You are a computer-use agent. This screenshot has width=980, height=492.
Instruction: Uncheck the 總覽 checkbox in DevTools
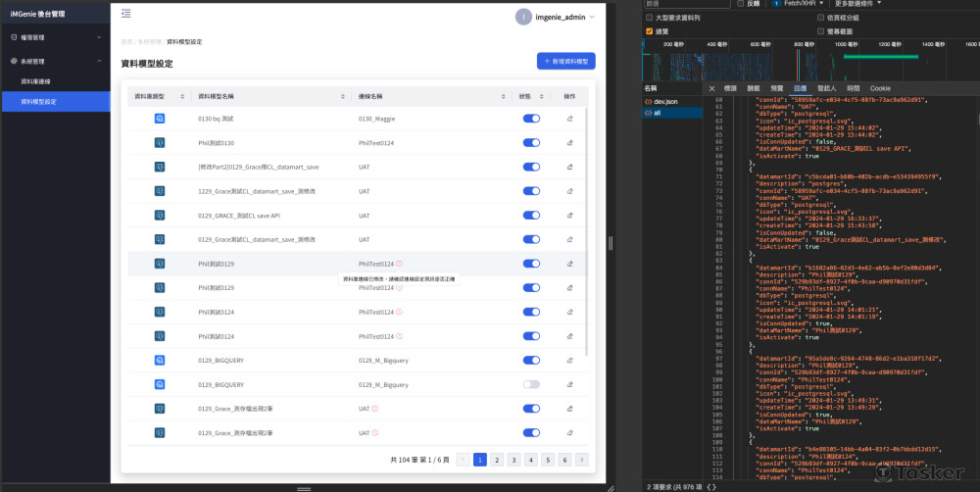coord(649,31)
